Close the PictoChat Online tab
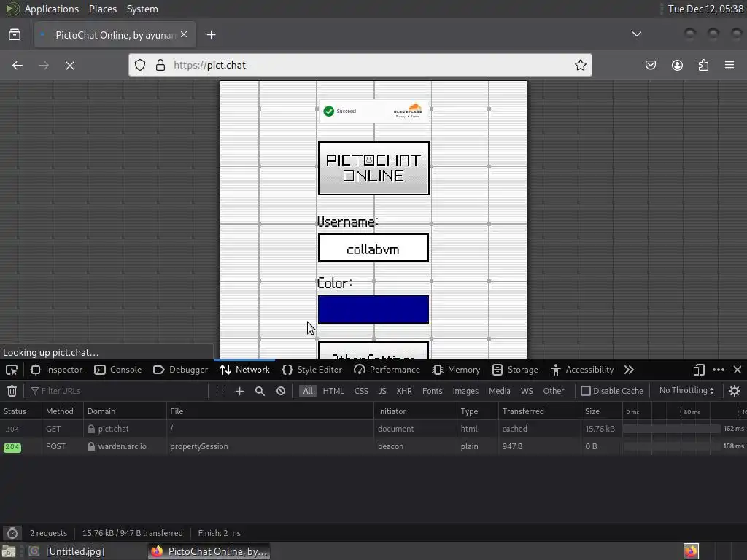This screenshot has width=747, height=560. (x=184, y=35)
